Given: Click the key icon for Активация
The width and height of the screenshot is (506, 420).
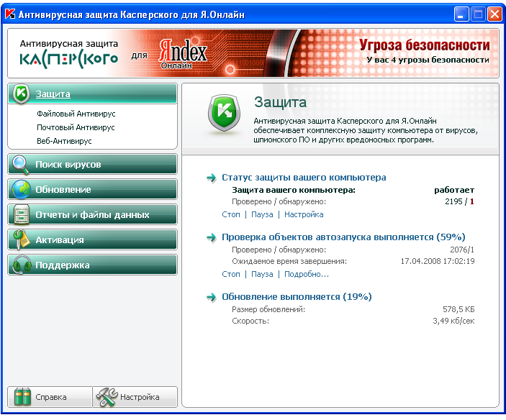Looking at the screenshot, I should tap(21, 239).
